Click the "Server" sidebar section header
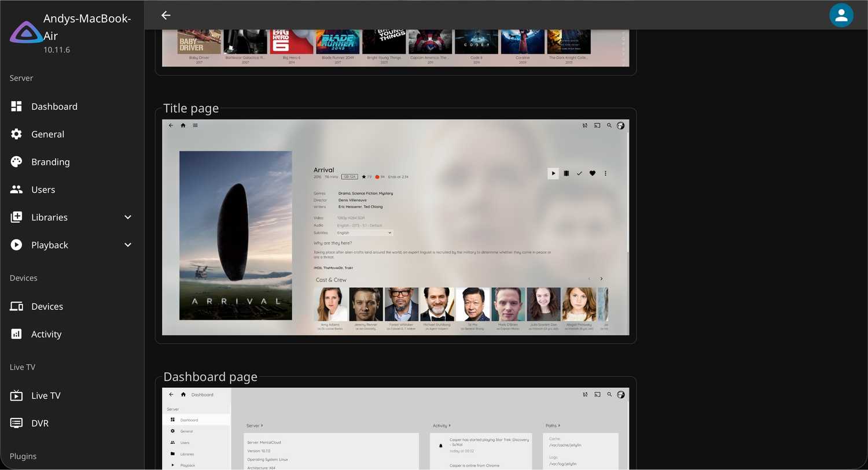 [21, 78]
